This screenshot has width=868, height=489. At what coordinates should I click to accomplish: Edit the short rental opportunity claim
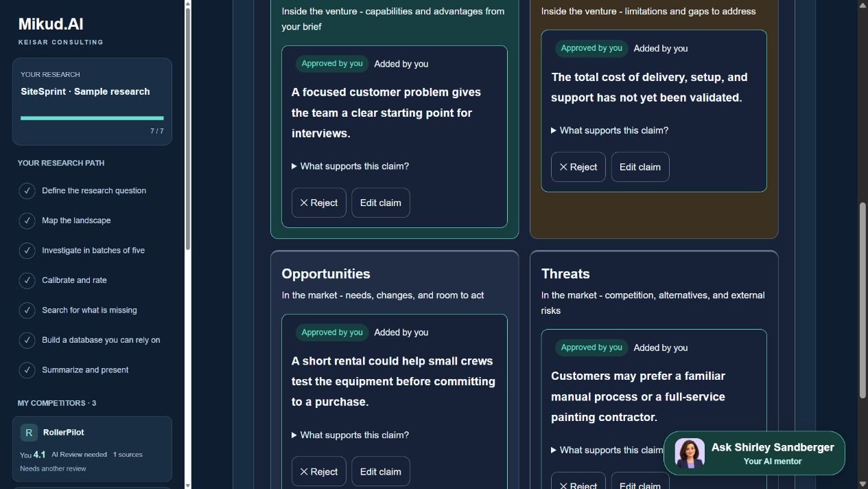click(381, 472)
